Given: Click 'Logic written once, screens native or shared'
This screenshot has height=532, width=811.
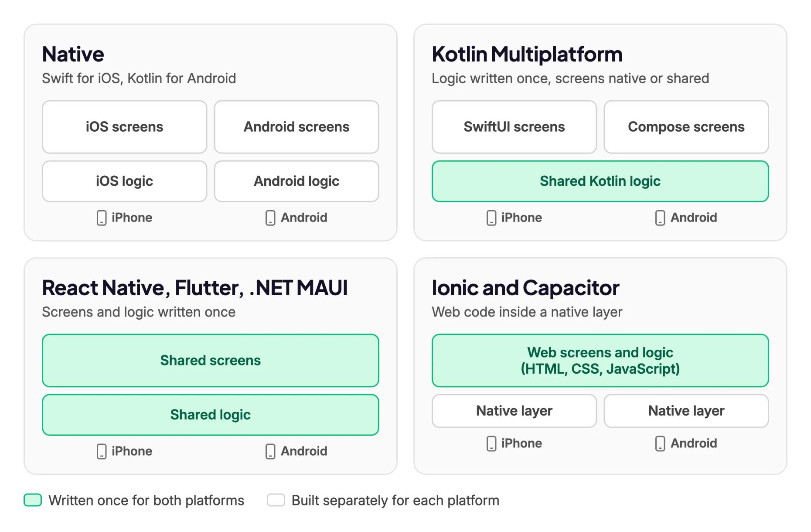Looking at the screenshot, I should coord(570,78).
